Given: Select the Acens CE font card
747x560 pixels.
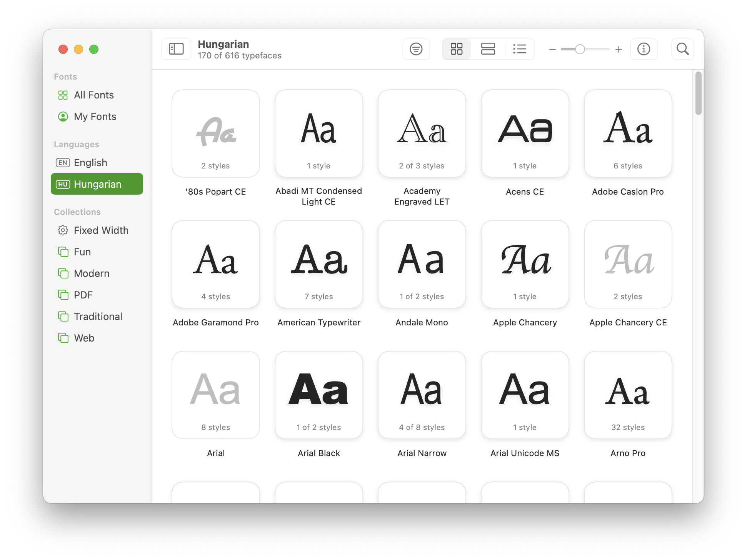Looking at the screenshot, I should (525, 133).
